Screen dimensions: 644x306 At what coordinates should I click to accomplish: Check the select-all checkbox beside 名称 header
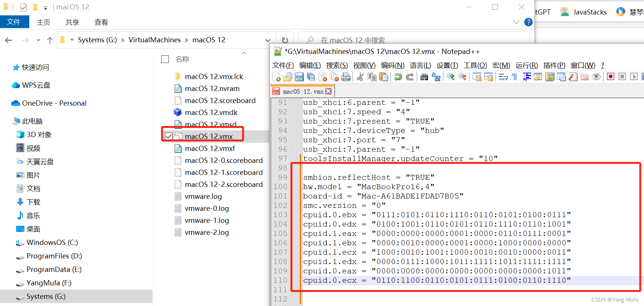[165, 59]
